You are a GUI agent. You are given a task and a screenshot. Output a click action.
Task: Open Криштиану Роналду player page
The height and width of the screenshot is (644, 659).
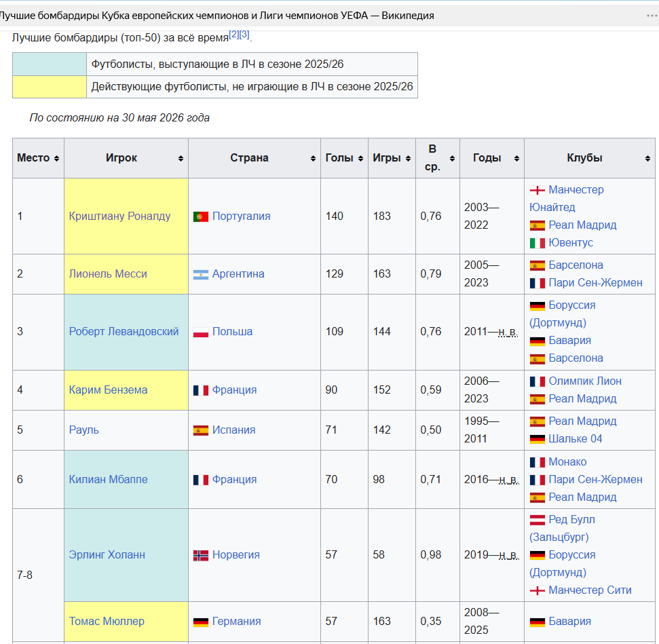119,216
